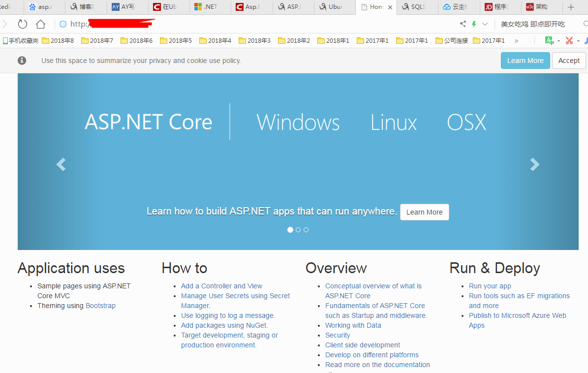Open Target development, staging or production link

click(x=229, y=340)
